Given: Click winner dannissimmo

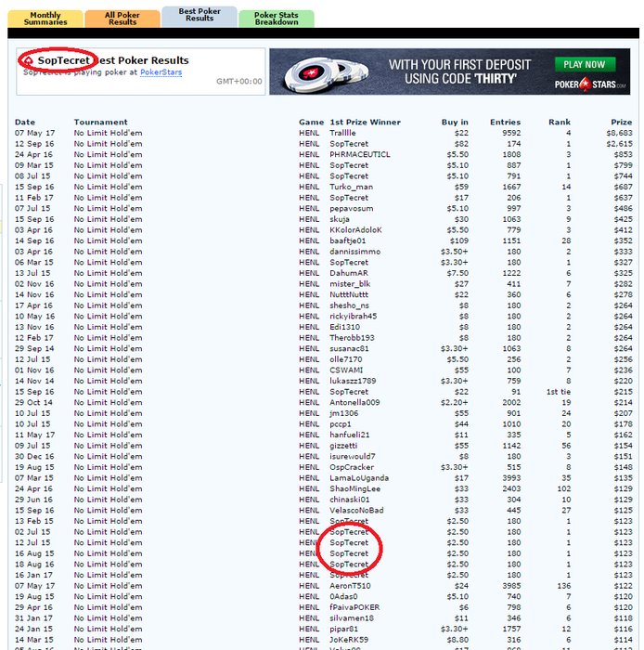Looking at the screenshot, I should coord(354,252).
